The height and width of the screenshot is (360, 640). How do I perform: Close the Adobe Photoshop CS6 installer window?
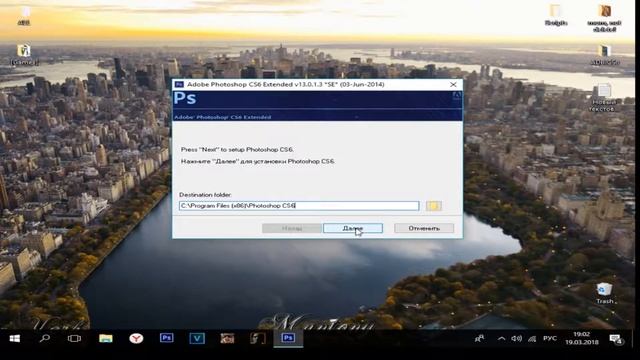pyautogui.click(x=453, y=84)
